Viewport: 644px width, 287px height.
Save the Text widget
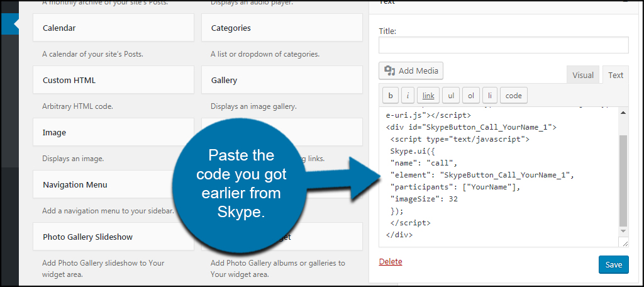coord(614,265)
